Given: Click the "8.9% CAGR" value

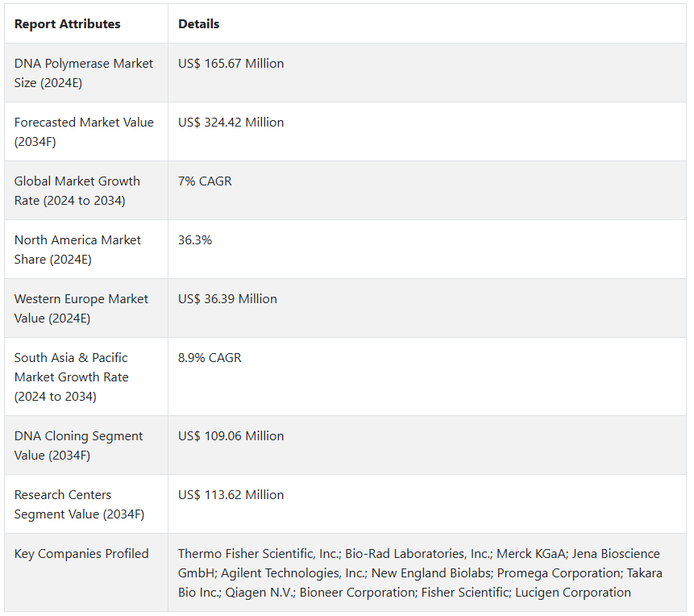Looking at the screenshot, I should 210,358.
